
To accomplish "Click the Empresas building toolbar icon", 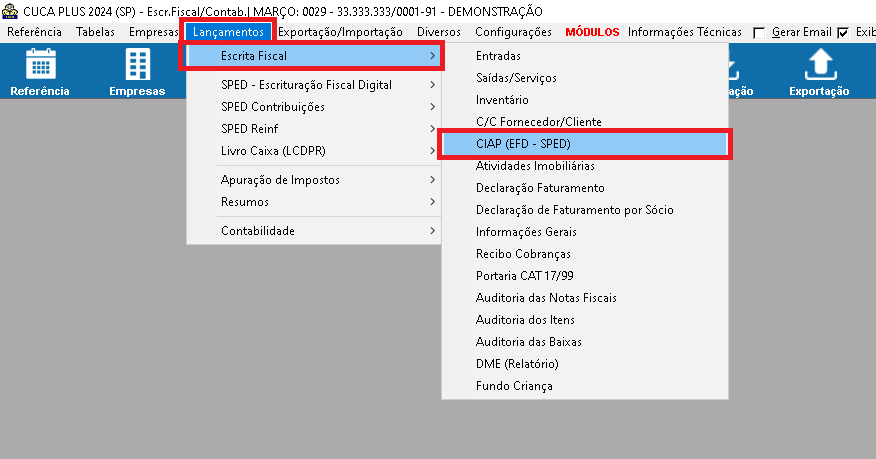I will coord(137,64).
